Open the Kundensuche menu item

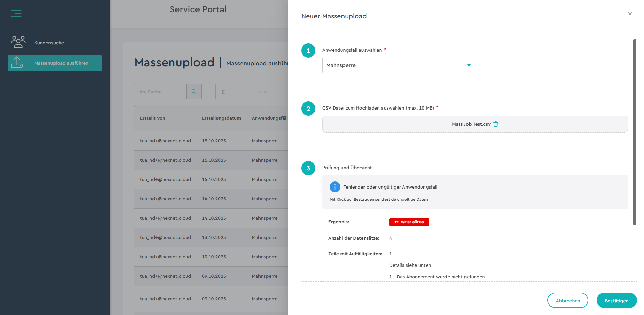point(49,43)
